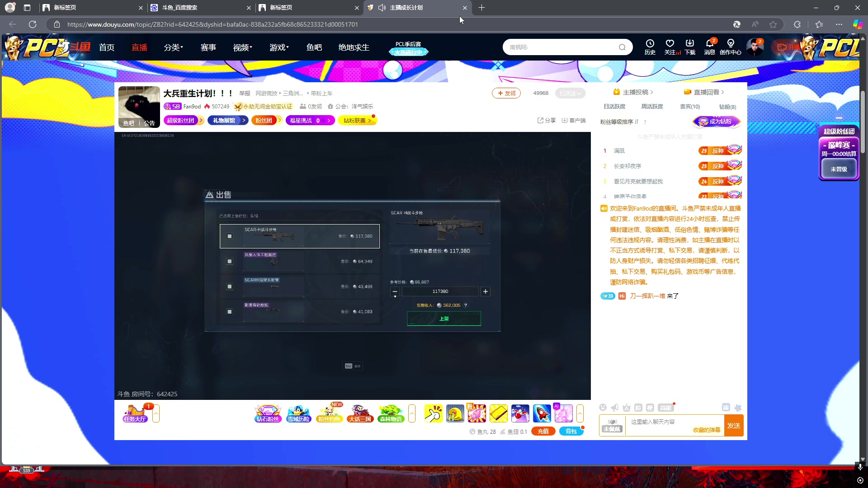Expand the up-arrow beside 任务大厅
This screenshot has height=488, width=868.
(156, 413)
